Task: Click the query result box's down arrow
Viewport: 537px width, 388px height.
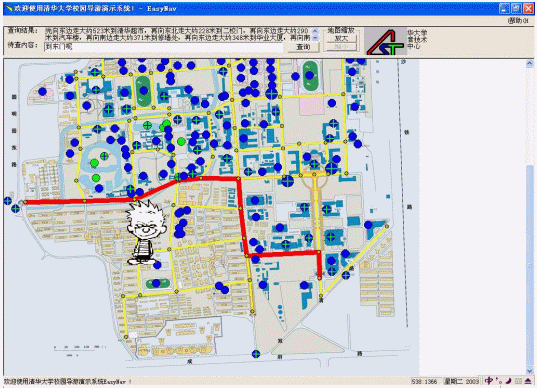Action: (315, 38)
